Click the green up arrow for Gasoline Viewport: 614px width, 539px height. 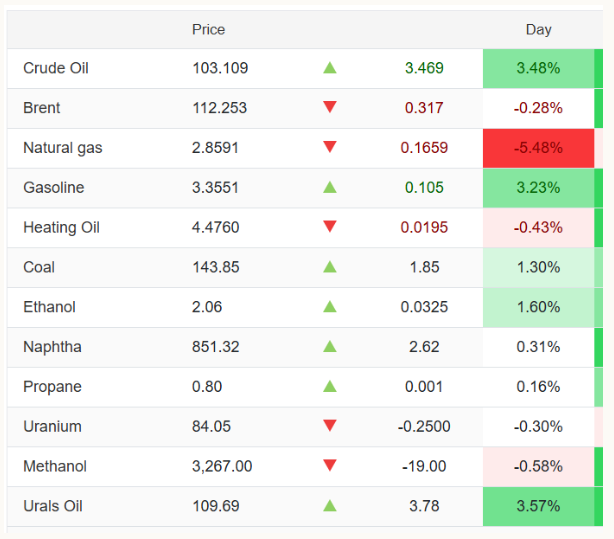pos(330,187)
